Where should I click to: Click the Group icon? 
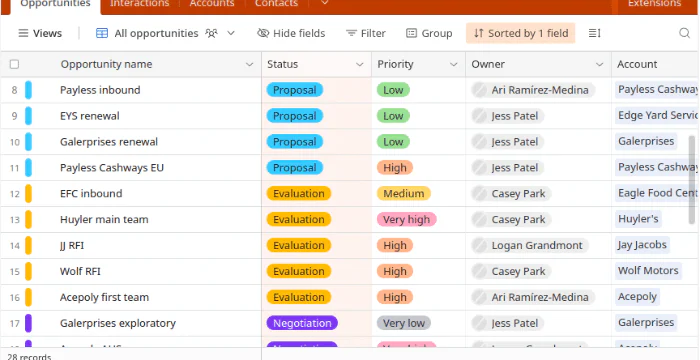411,33
